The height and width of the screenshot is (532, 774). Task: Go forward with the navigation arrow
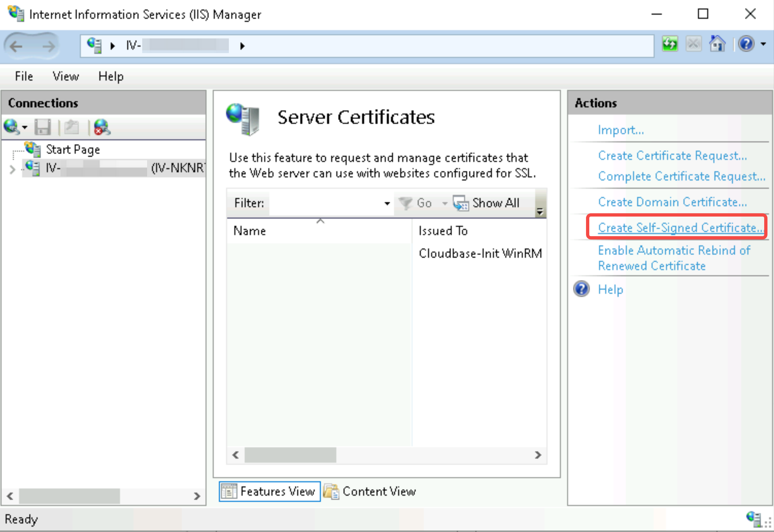point(48,46)
